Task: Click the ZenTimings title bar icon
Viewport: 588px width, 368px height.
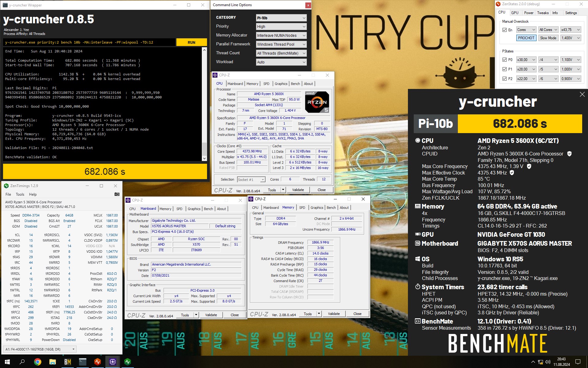Action: 6,186
